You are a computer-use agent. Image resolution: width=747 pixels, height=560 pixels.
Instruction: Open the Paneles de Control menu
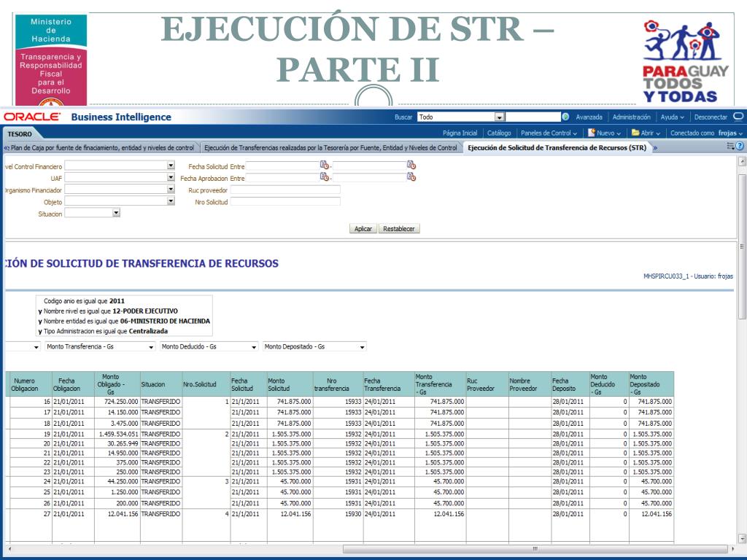click(549, 133)
